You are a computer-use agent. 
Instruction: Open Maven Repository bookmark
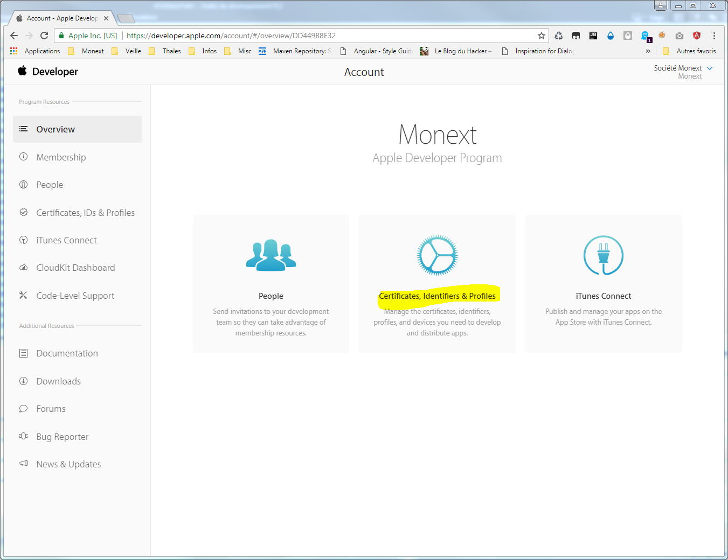tap(295, 51)
